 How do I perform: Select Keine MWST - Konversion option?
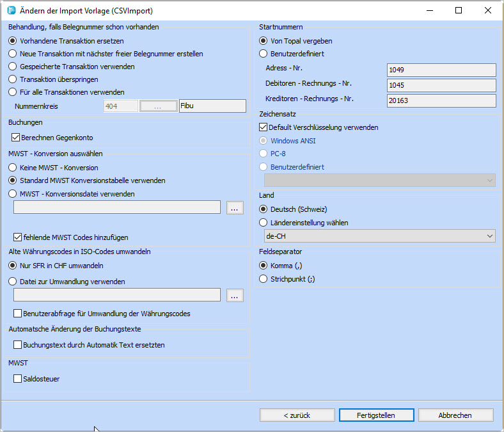click(x=12, y=168)
